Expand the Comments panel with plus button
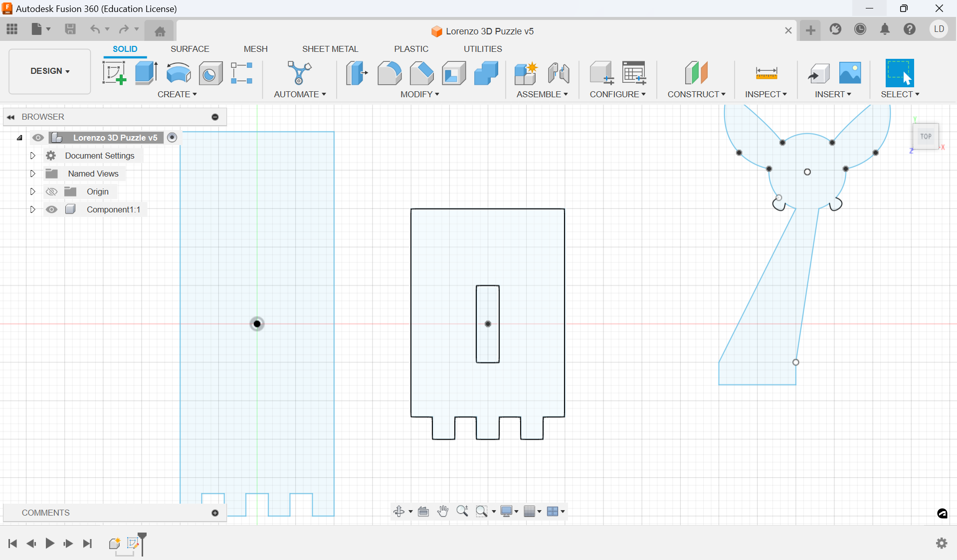Image resolution: width=957 pixels, height=560 pixels. [215, 513]
